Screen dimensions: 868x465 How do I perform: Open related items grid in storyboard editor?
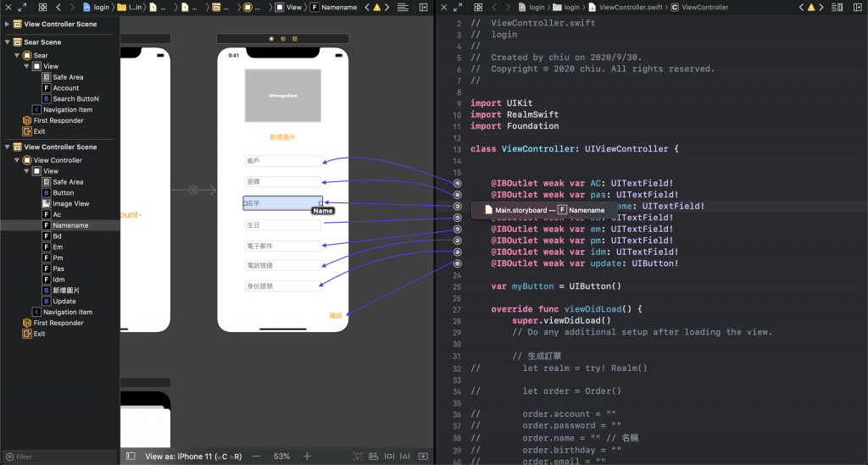point(42,7)
